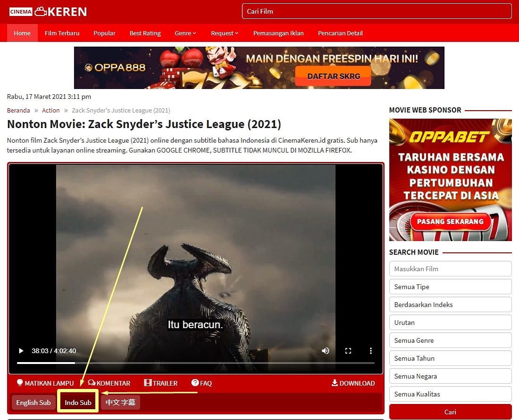Open the Best Rating menu item

(145, 33)
